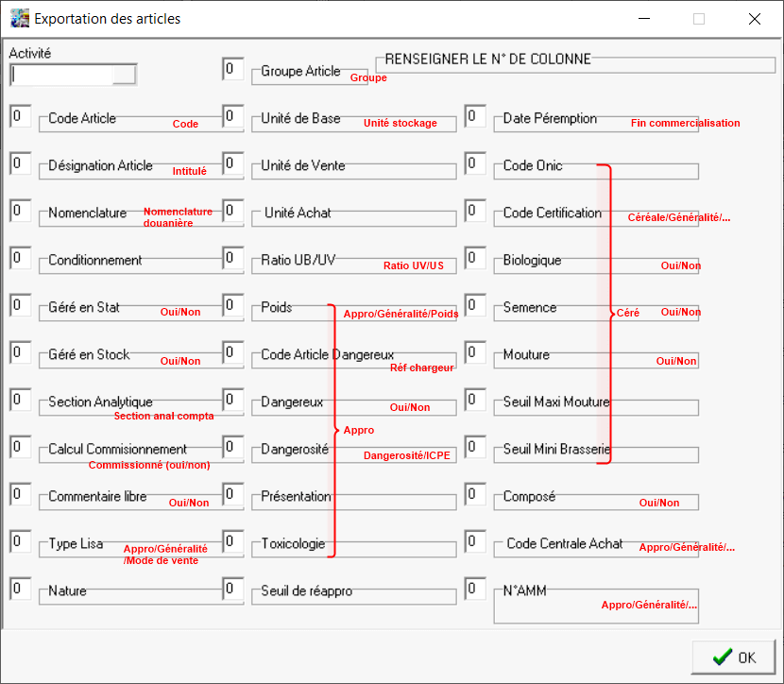Image resolution: width=784 pixels, height=684 pixels.
Task: Select the number box for Unité de Base
Action: (x=232, y=116)
